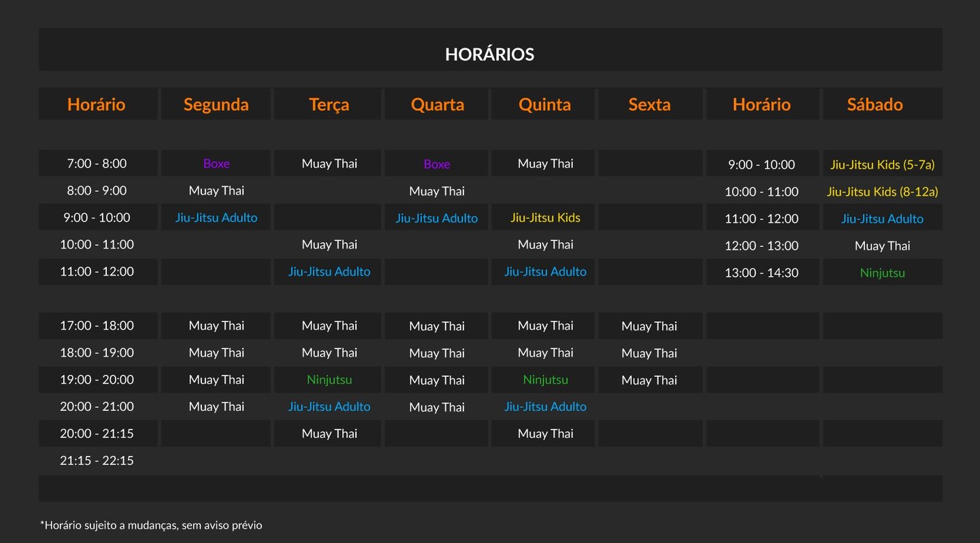Select green Ninjutsu class on Sábado
This screenshot has height=543, width=980.
882,273
